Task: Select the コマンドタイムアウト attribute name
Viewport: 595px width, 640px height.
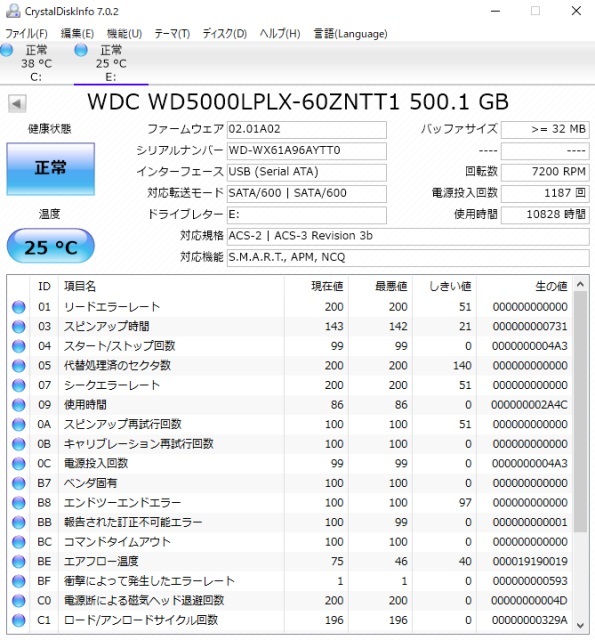Action: [x=117, y=542]
